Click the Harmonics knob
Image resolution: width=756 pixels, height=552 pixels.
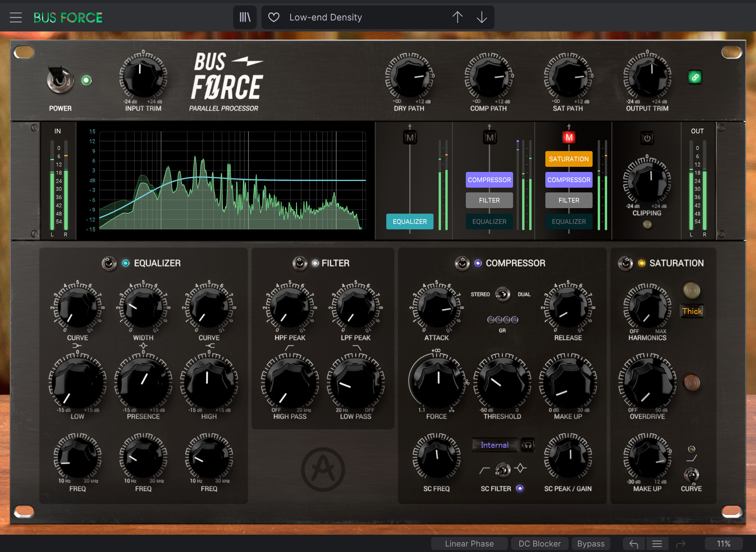647,306
